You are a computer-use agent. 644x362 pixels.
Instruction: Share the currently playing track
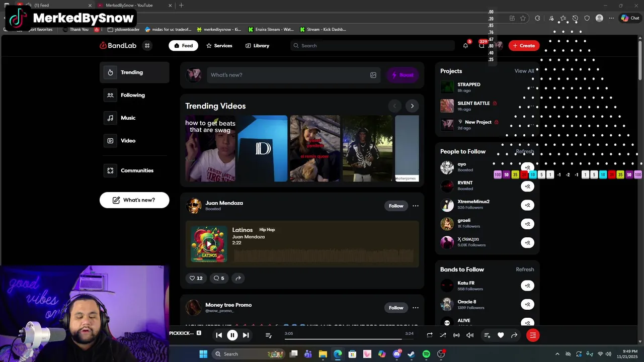pos(514,335)
